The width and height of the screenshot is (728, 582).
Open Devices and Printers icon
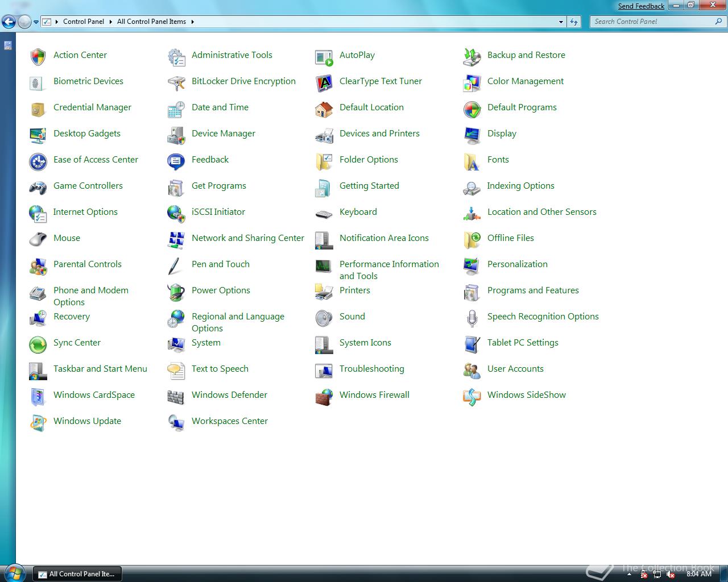(x=324, y=135)
